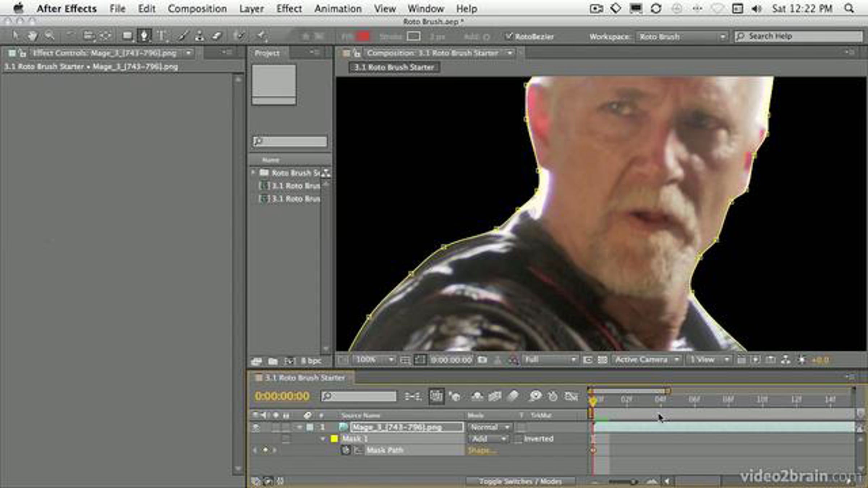Take a snapshot with the camera icon
868x488 pixels.
[x=482, y=360]
